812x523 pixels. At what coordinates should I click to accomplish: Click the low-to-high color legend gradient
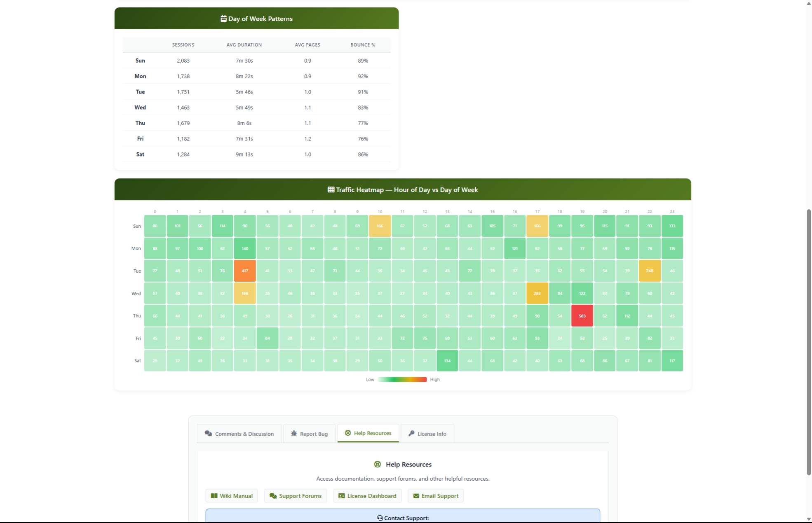(x=401, y=379)
